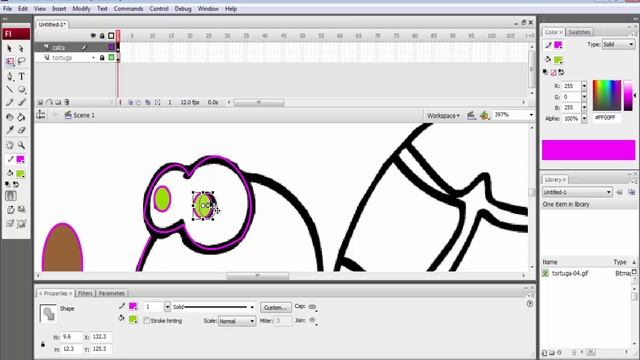Toggle outline view for calca layer
This screenshot has height=360, width=640.
[x=111, y=47]
